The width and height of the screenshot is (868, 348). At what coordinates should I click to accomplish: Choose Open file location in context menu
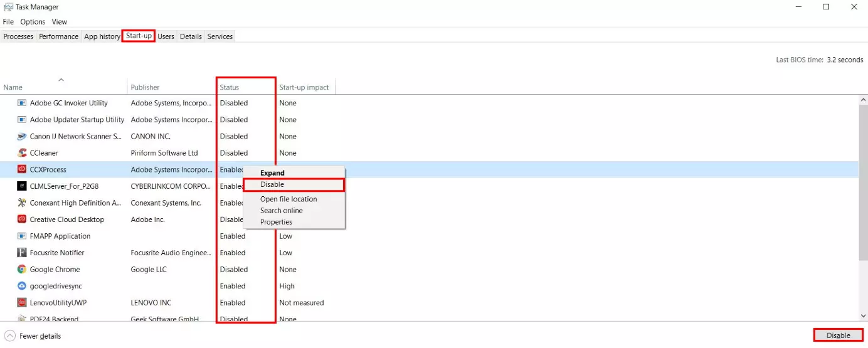294,199
